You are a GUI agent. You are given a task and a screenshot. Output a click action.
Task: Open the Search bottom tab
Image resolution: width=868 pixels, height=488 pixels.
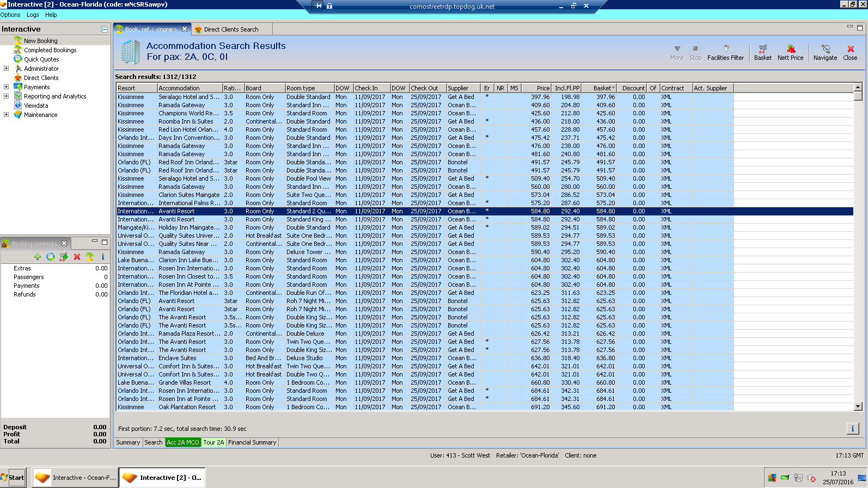tap(154, 442)
